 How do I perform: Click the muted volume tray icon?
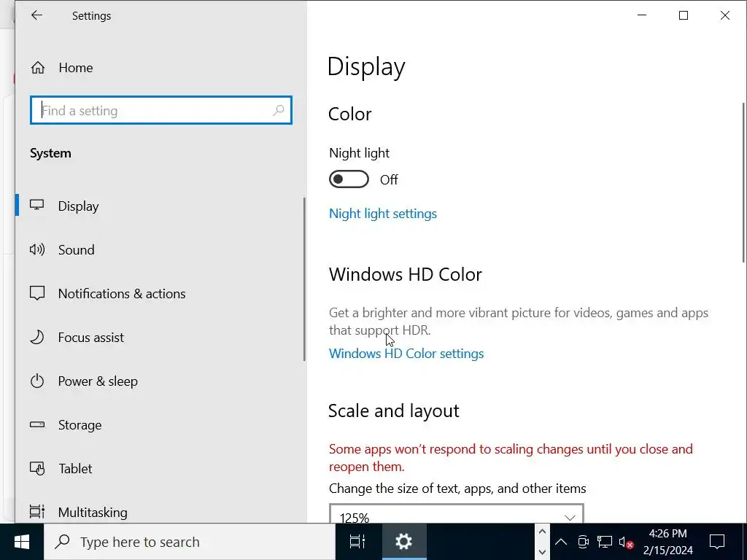click(x=626, y=542)
